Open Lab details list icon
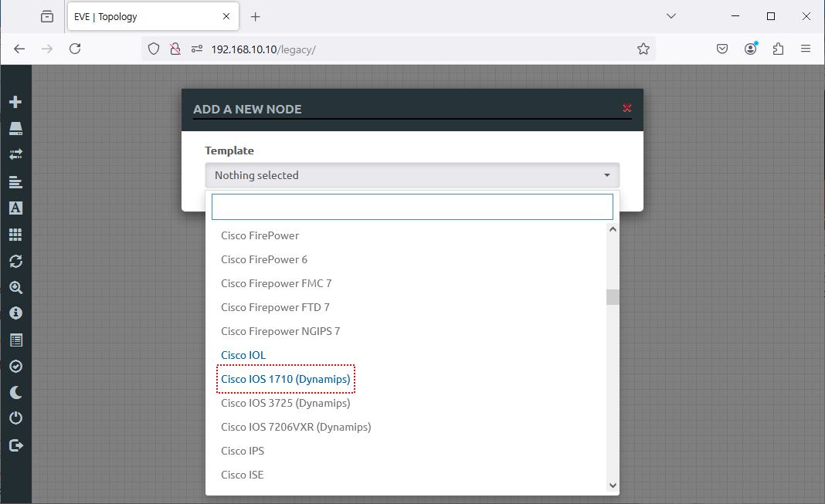This screenshot has height=504, width=825. point(15,340)
